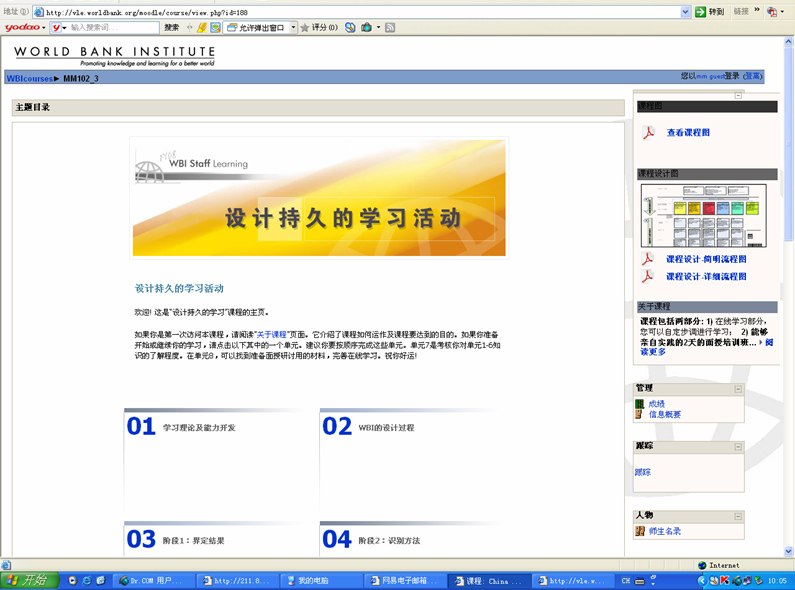Click the blue globe search icon in toolbar
The image size is (795, 590).
point(350,27)
